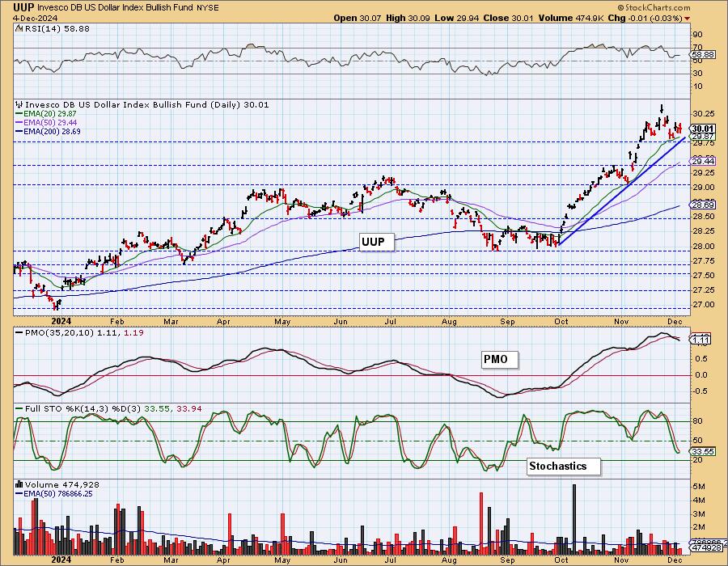This screenshot has width=728, height=566.
Task: Click the Stochastics annotation box
Action: [x=563, y=467]
